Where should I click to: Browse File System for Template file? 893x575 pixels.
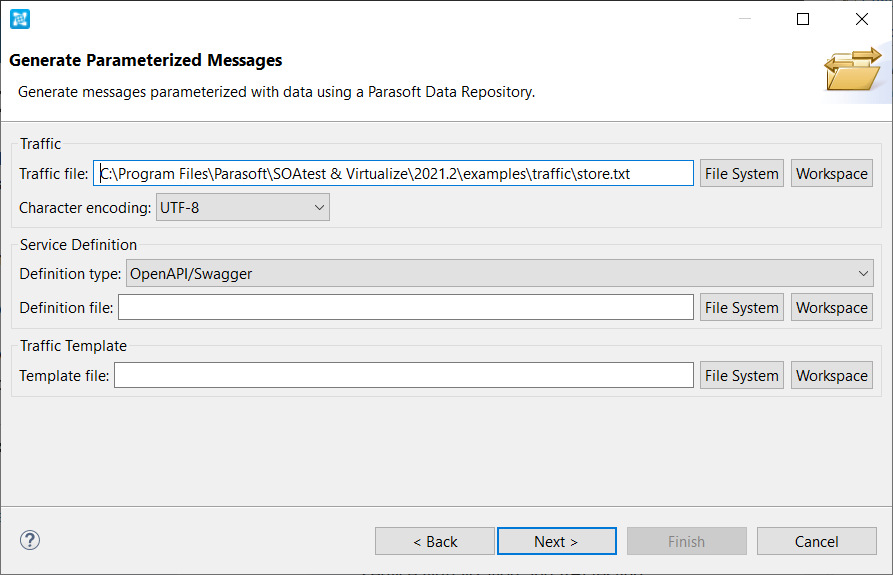[742, 375]
